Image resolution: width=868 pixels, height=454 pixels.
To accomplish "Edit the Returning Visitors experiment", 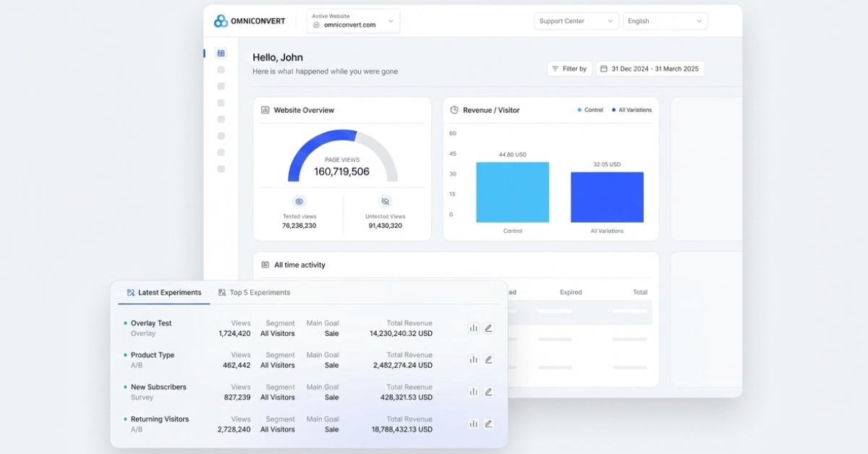I will (x=489, y=424).
